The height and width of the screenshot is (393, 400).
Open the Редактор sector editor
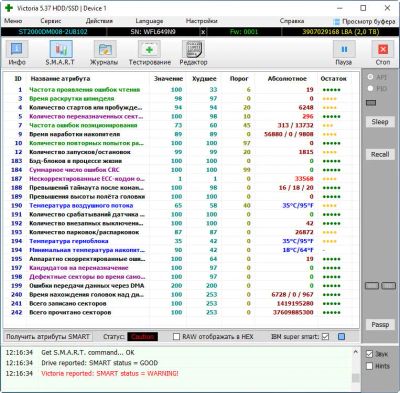(x=193, y=53)
